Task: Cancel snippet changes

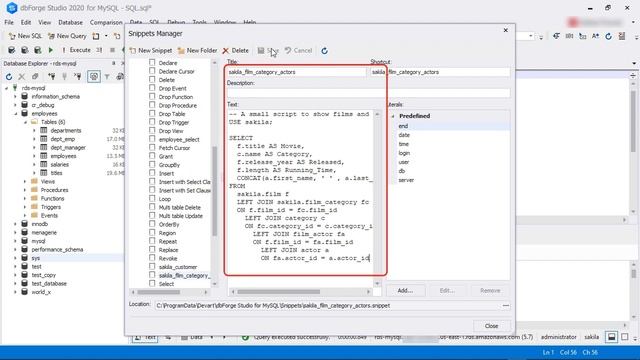Action: pyautogui.click(x=298, y=51)
